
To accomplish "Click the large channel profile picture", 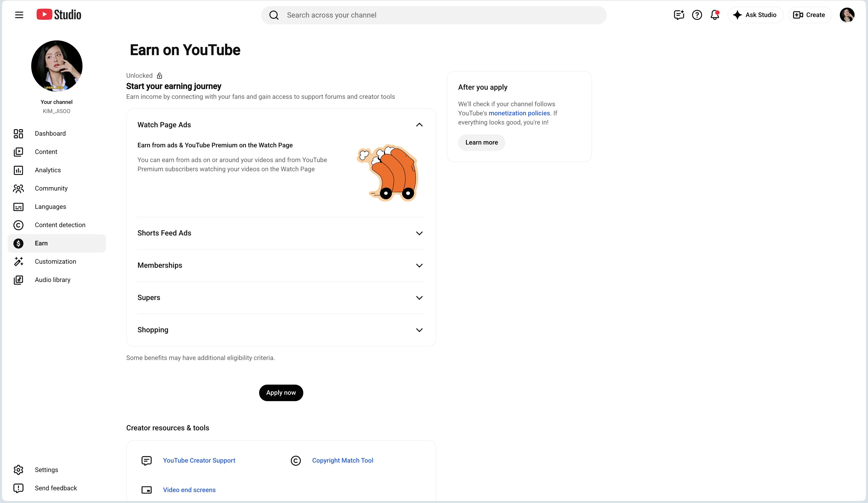I will point(57,66).
